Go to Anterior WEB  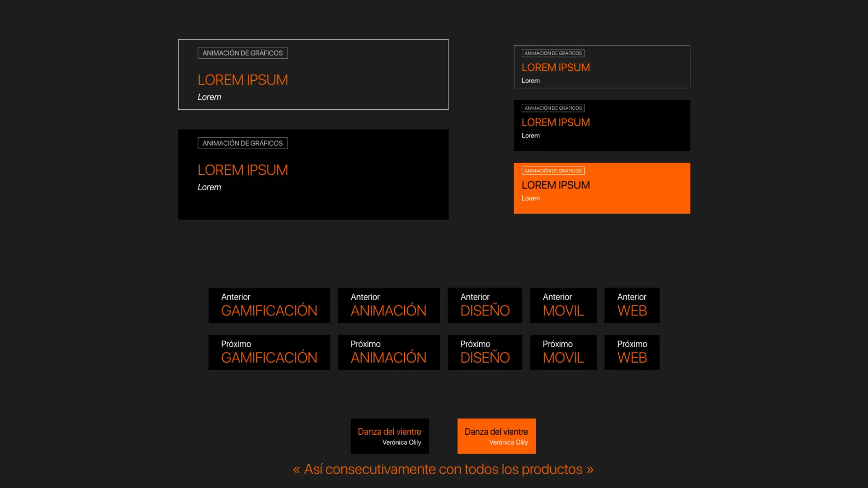[x=632, y=305]
